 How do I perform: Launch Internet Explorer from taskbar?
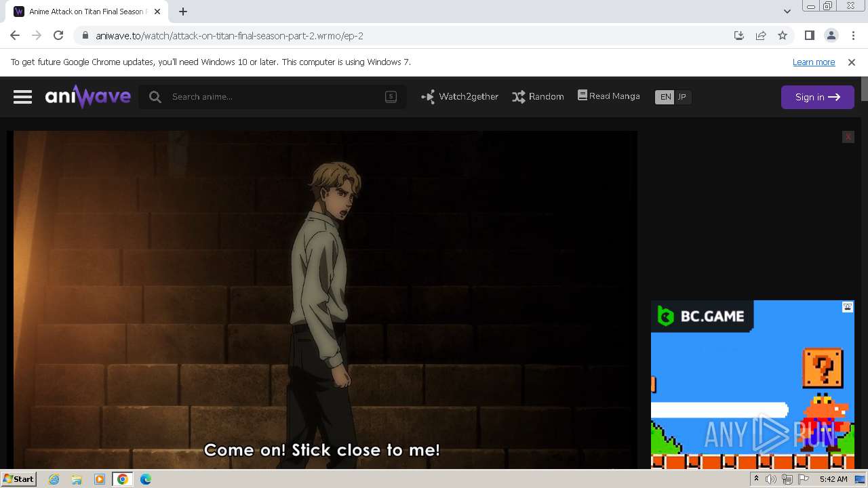54,479
